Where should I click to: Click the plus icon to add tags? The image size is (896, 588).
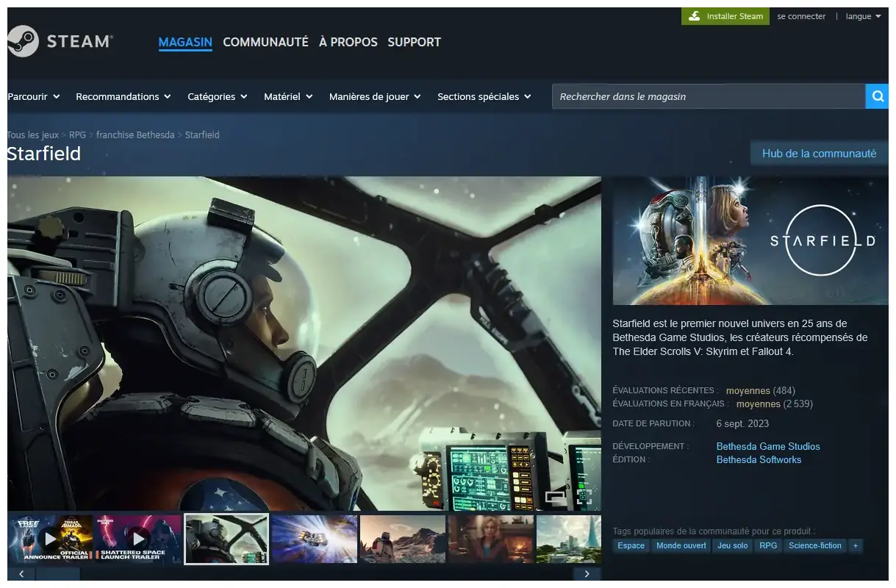[855, 545]
